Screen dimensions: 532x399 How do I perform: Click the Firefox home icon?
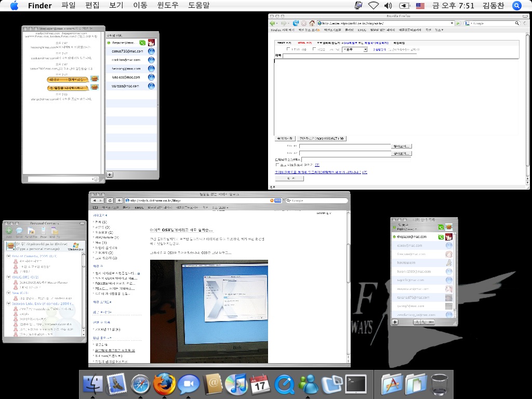[x=312, y=23]
